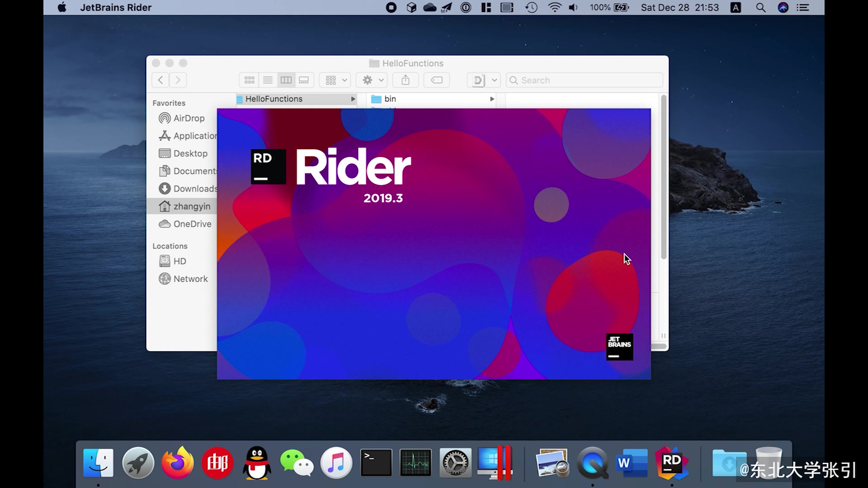
Task: Open Rider RD icon in Dock
Action: pyautogui.click(x=672, y=463)
